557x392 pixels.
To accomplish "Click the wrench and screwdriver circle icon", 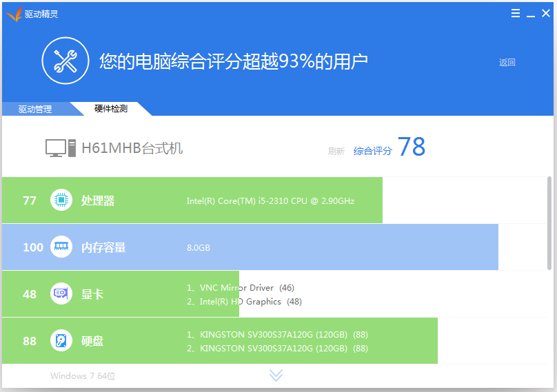I will 65,61.
